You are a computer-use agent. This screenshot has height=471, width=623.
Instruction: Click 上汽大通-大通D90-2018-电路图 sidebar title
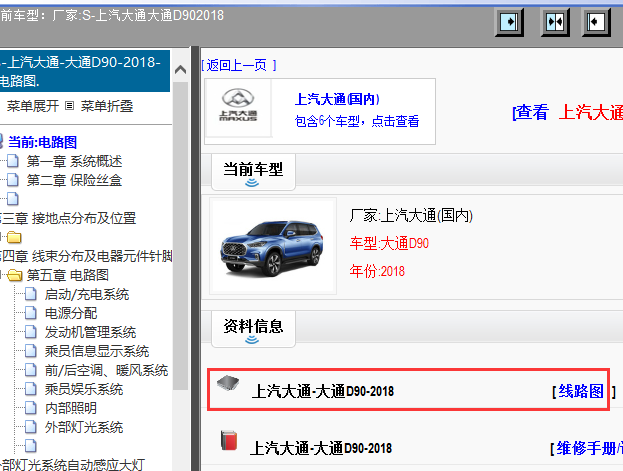[x=85, y=71]
